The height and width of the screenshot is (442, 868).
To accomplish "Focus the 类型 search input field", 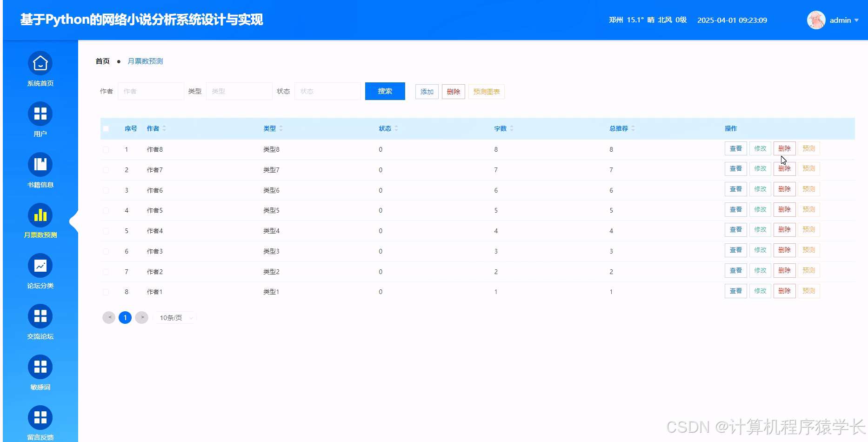I will [x=239, y=91].
